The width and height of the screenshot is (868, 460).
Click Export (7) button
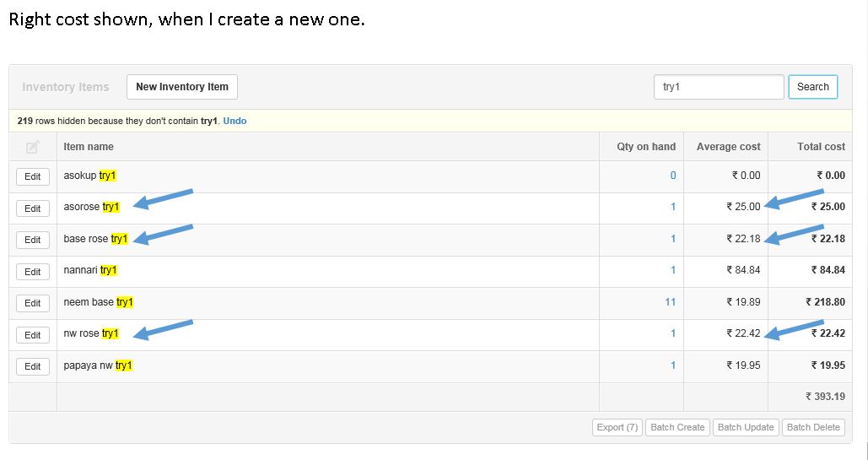617,427
